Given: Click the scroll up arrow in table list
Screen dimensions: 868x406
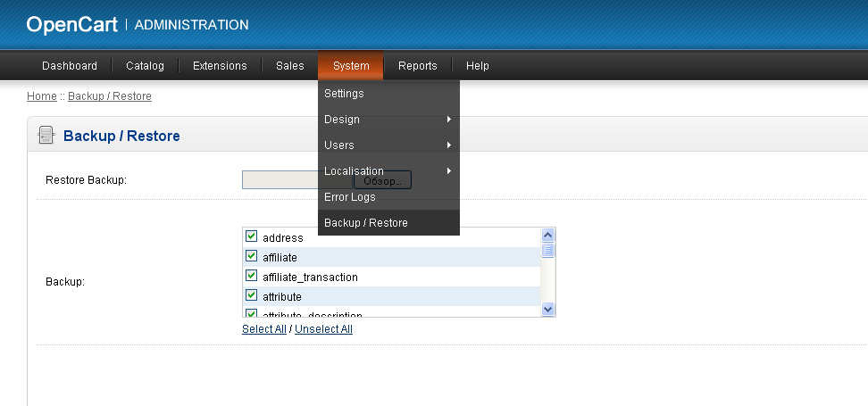Looking at the screenshot, I should (x=548, y=235).
